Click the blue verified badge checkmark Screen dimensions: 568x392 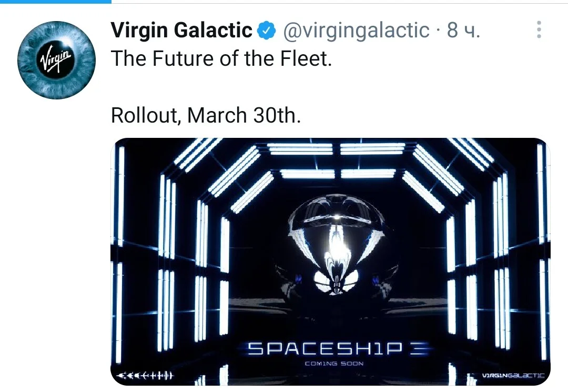click(266, 30)
